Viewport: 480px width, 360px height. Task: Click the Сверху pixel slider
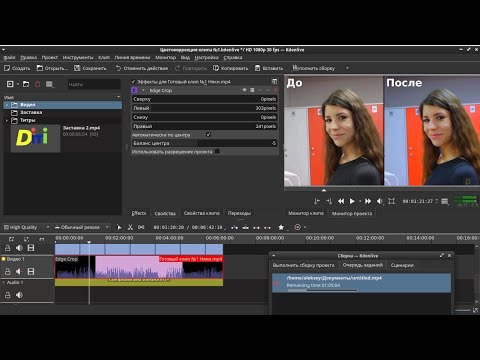[205, 99]
